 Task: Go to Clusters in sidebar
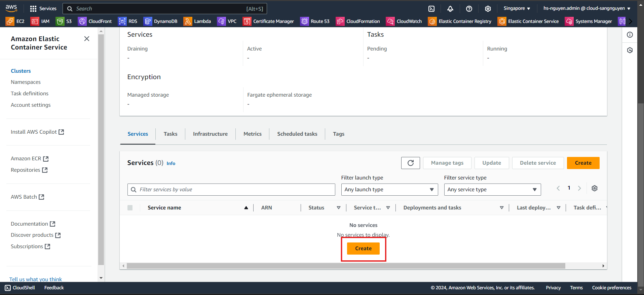(21, 71)
